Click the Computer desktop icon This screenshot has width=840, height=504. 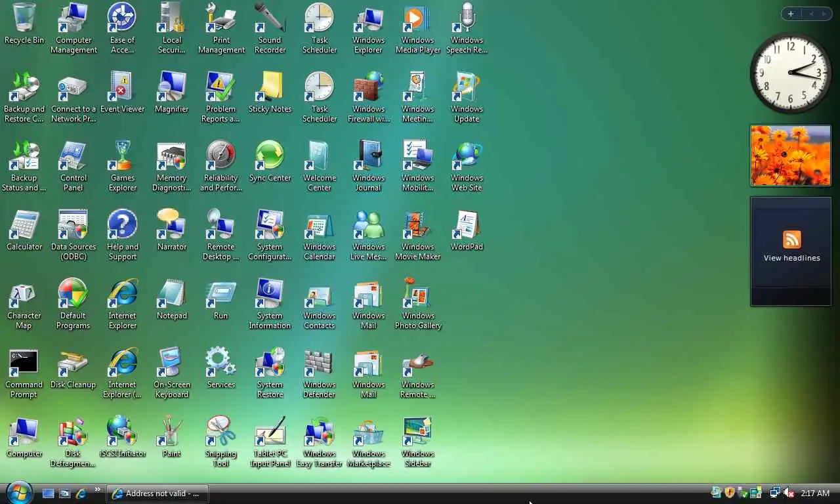tap(24, 437)
